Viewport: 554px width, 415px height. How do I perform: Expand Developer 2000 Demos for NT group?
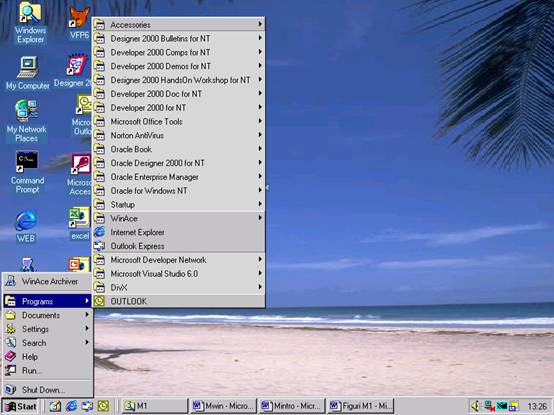pos(178,66)
